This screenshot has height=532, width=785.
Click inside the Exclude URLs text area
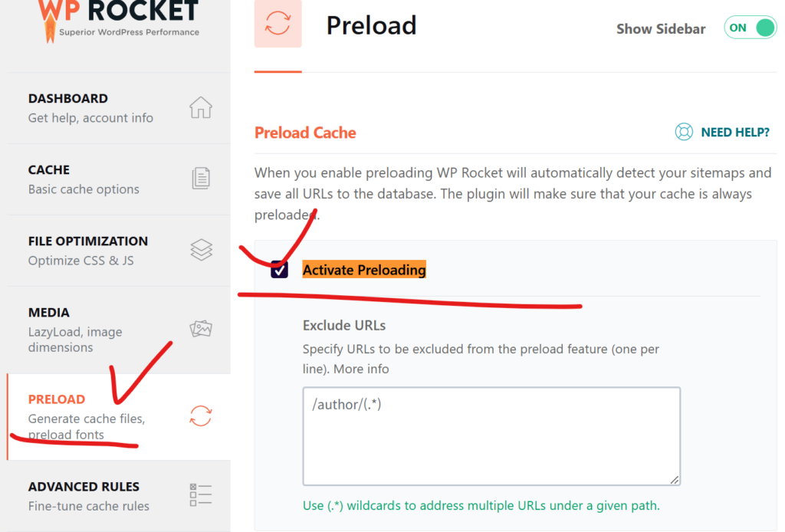pyautogui.click(x=491, y=436)
